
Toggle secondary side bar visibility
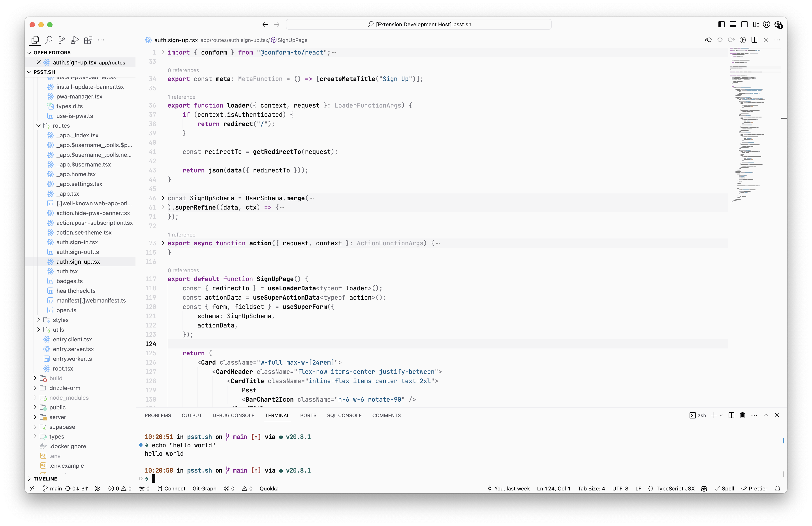[744, 24]
